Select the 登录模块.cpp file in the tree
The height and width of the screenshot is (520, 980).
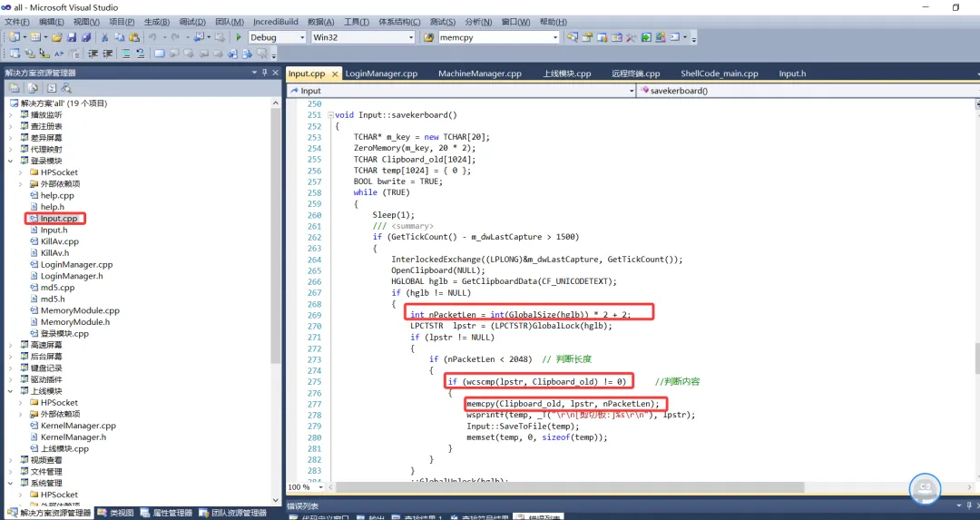(x=64, y=334)
